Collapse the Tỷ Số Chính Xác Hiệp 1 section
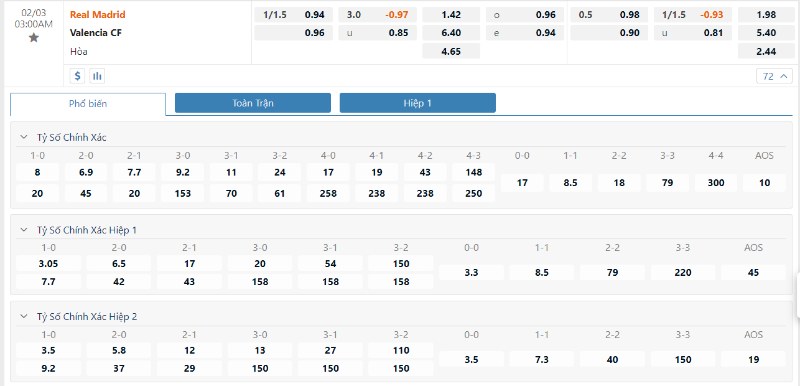The image size is (800, 386). (x=23, y=230)
